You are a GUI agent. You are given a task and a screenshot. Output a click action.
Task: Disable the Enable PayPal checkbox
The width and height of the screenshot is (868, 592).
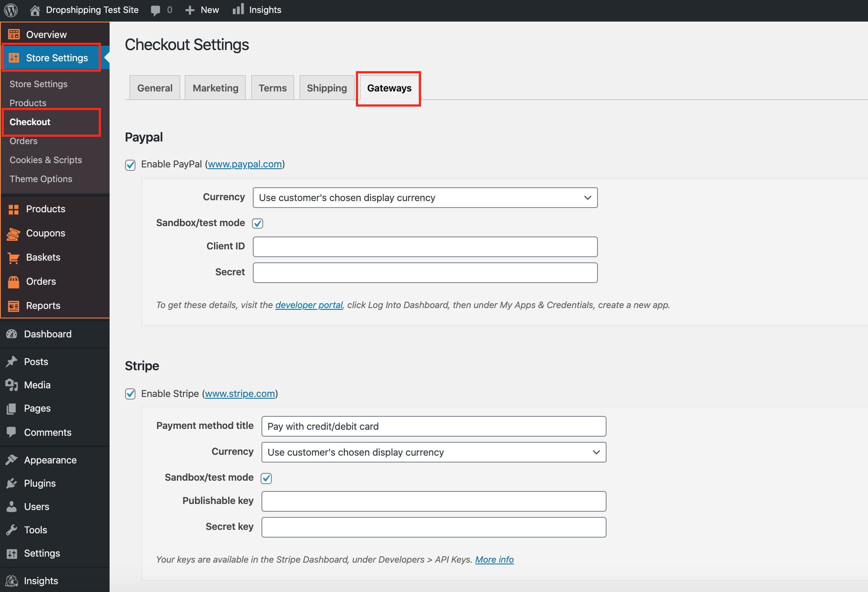(x=130, y=165)
